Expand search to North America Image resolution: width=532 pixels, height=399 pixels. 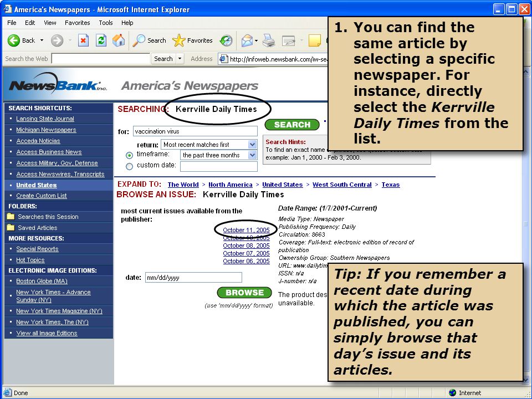[x=231, y=185]
